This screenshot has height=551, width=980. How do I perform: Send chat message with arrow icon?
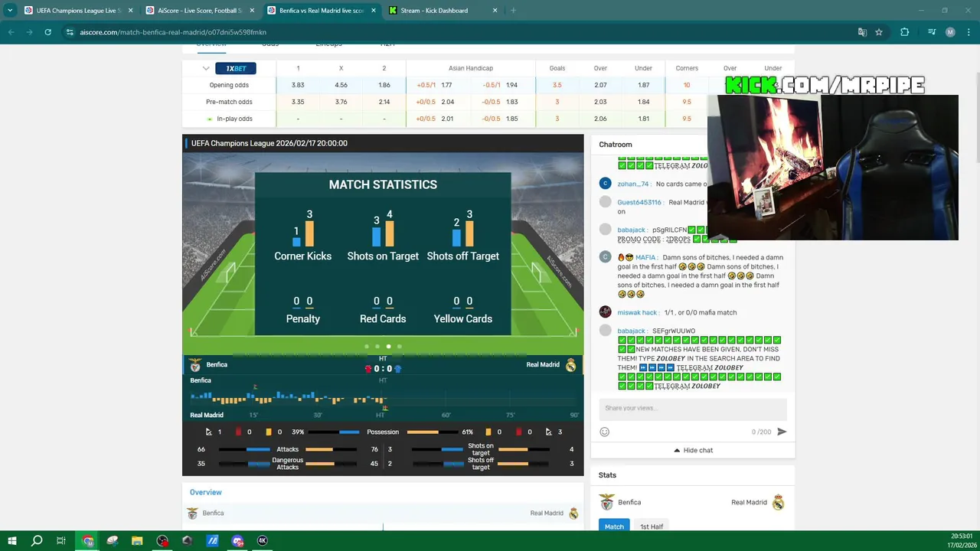pos(782,432)
